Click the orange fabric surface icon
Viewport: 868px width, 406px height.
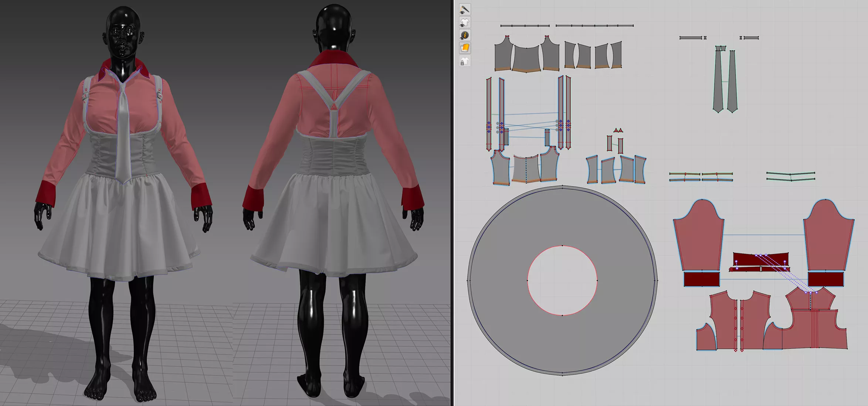point(465,48)
